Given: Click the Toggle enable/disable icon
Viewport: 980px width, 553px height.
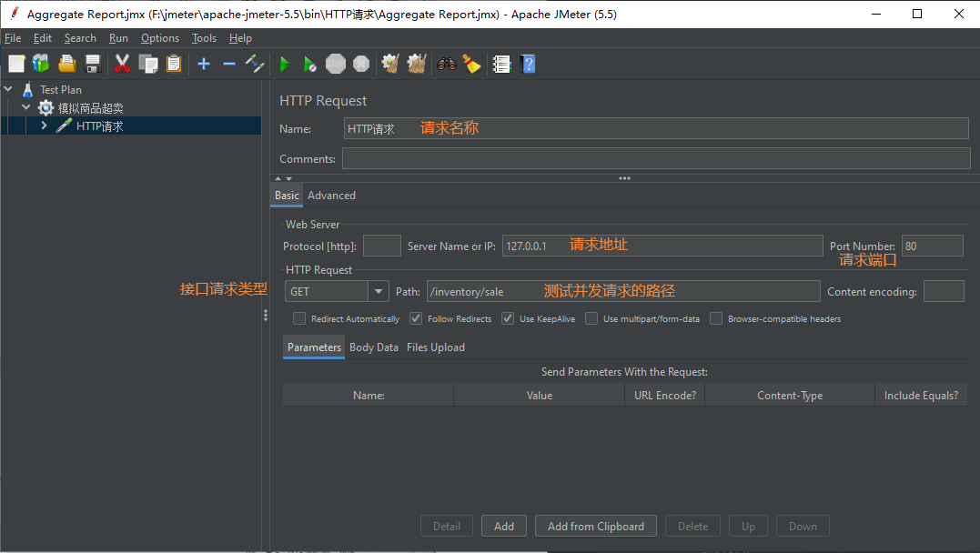Looking at the screenshot, I should click(x=255, y=64).
